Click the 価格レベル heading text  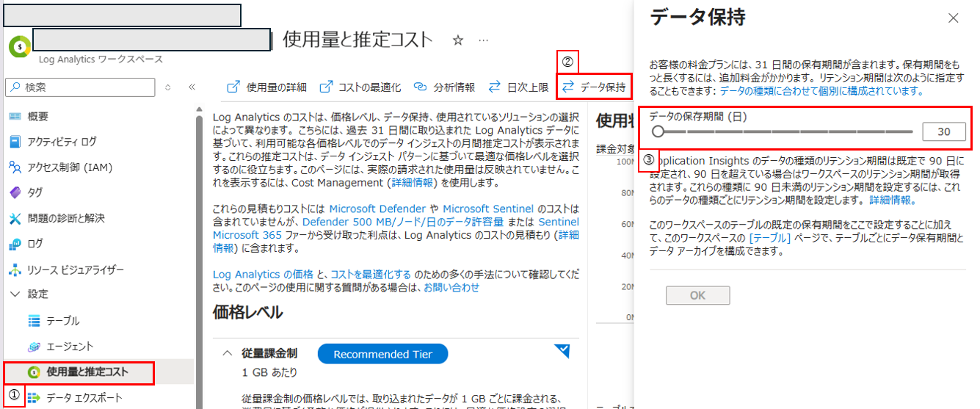(x=247, y=312)
